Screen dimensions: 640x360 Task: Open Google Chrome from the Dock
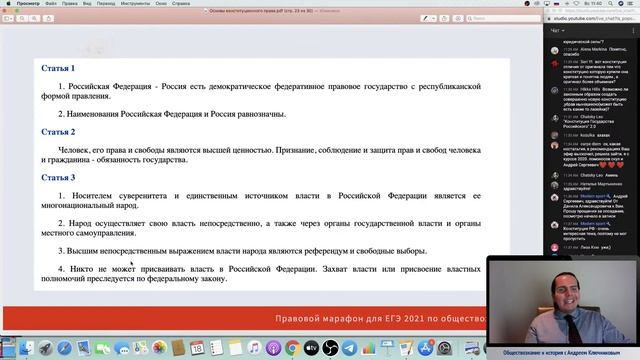point(292,348)
